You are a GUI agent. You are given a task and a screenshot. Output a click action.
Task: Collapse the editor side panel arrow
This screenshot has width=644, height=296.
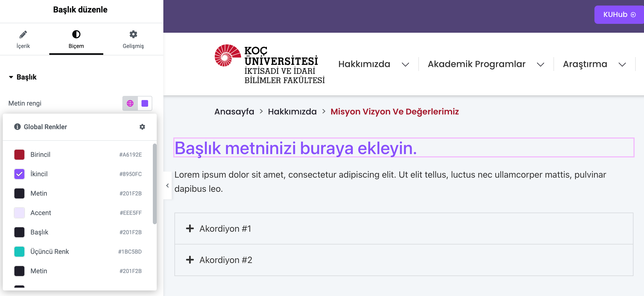(168, 185)
